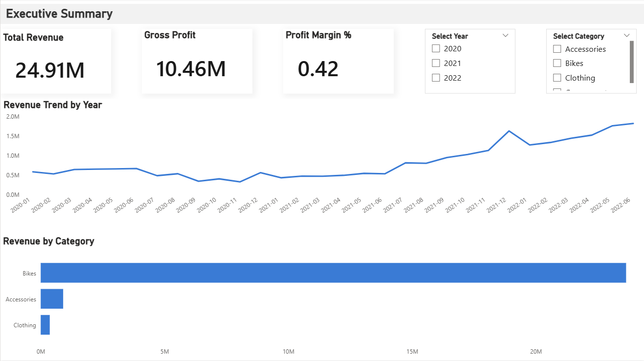Viewport: 644px width, 361px height.
Task: Collapse the Select Category slicer via its chevron
Action: point(627,35)
